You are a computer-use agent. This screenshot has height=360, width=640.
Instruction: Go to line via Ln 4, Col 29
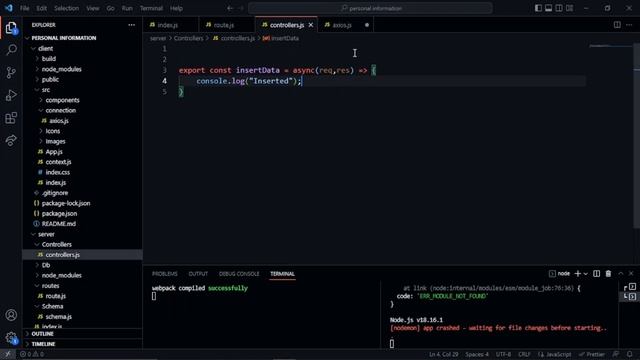tap(444, 354)
